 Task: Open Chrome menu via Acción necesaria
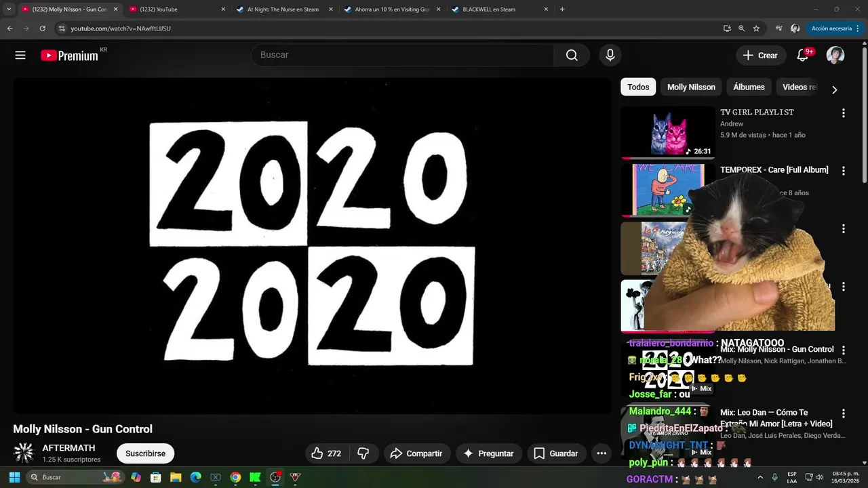click(x=835, y=28)
